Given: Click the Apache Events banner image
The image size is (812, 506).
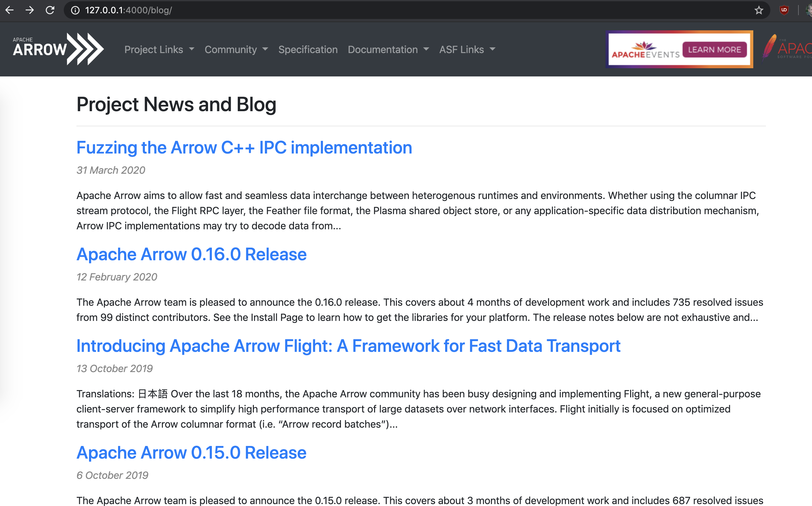Looking at the screenshot, I should coord(644,50).
